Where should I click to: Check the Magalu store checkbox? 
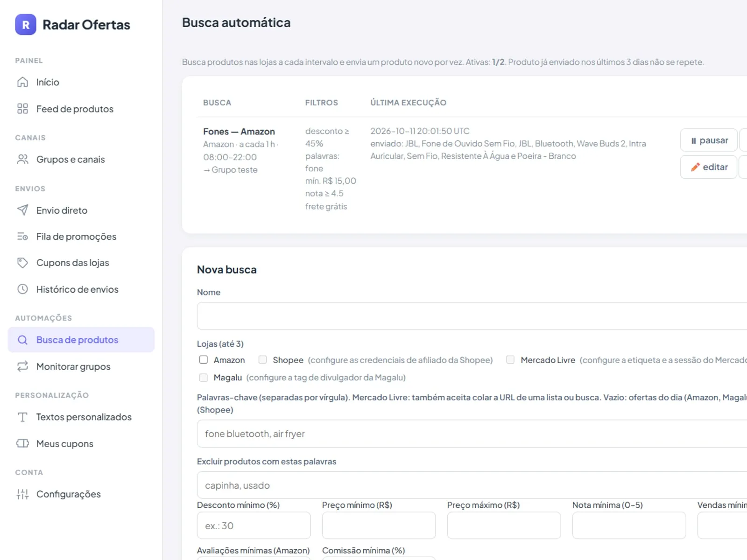pos(204,378)
